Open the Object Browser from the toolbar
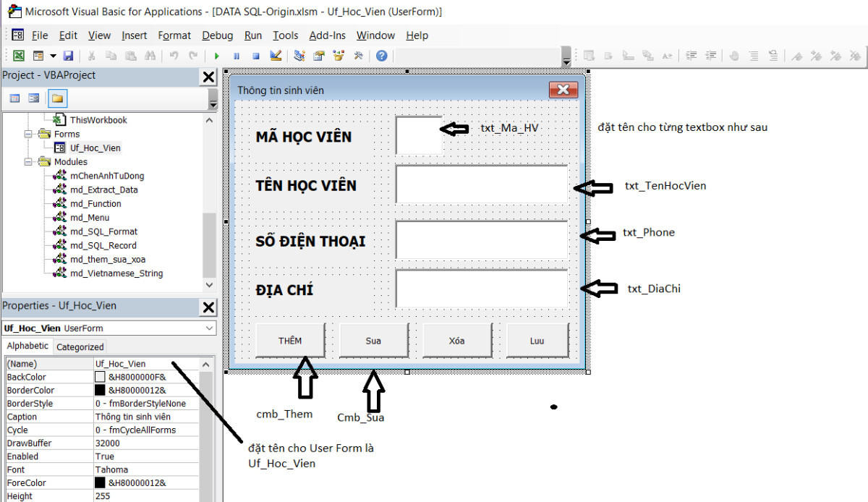The image size is (868, 502). (x=337, y=56)
